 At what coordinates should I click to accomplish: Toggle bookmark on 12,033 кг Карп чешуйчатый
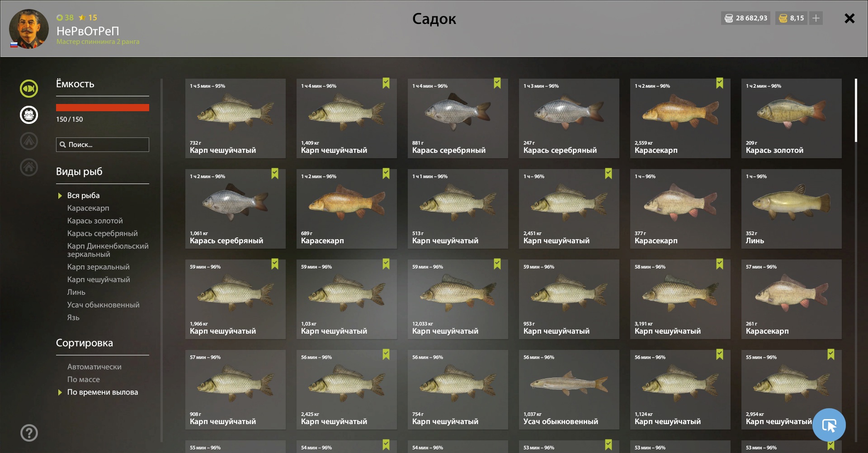coord(497,264)
